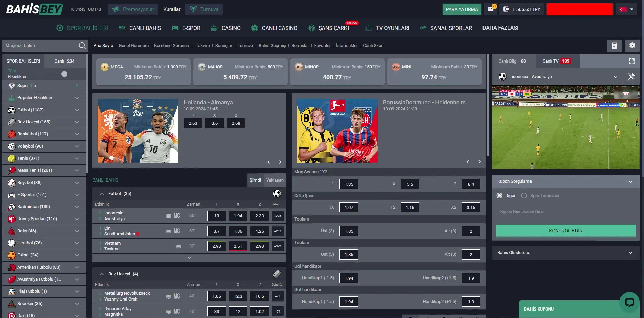Select the Spor Turnuvası radio option
Image resolution: width=644 pixels, height=318 pixels.
coord(524,196)
